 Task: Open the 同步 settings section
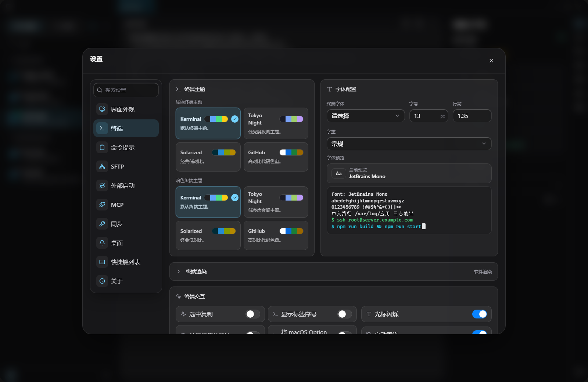(126, 224)
